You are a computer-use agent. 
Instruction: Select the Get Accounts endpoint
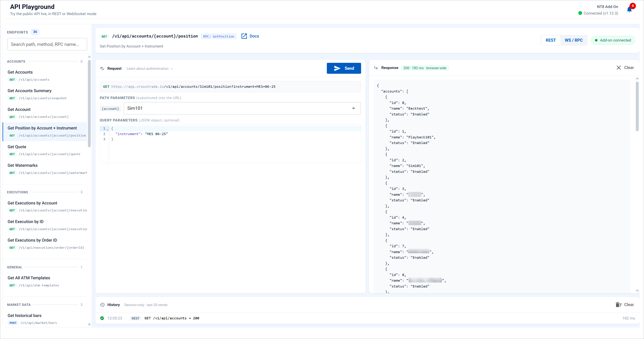[45, 76]
